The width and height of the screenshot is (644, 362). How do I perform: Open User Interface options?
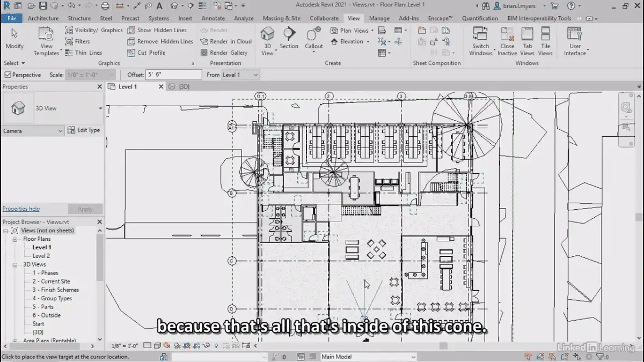(575, 42)
